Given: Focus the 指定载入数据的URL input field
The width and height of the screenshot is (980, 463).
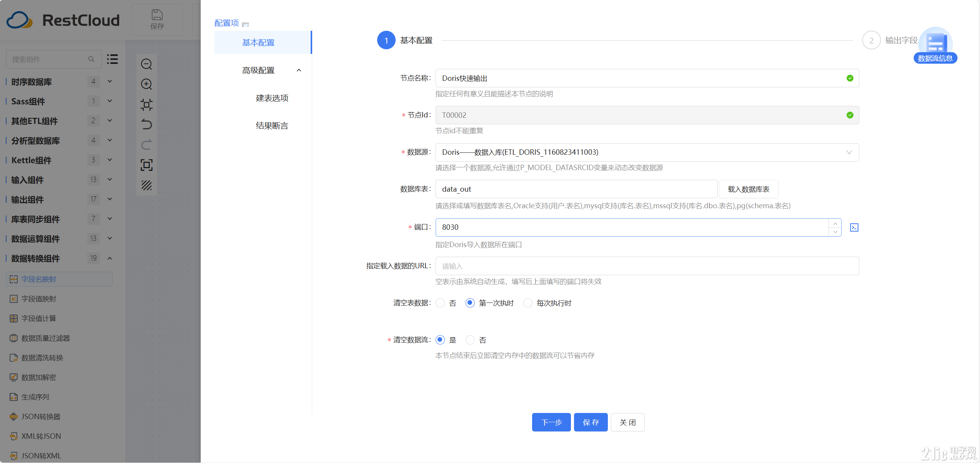Looking at the screenshot, I should coord(647,266).
